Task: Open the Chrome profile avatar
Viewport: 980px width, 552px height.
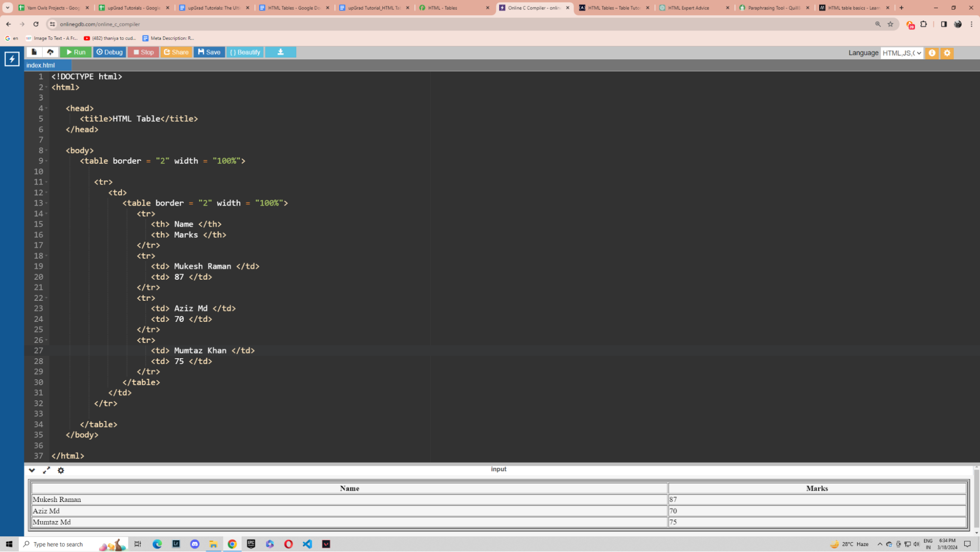Action: [957, 24]
